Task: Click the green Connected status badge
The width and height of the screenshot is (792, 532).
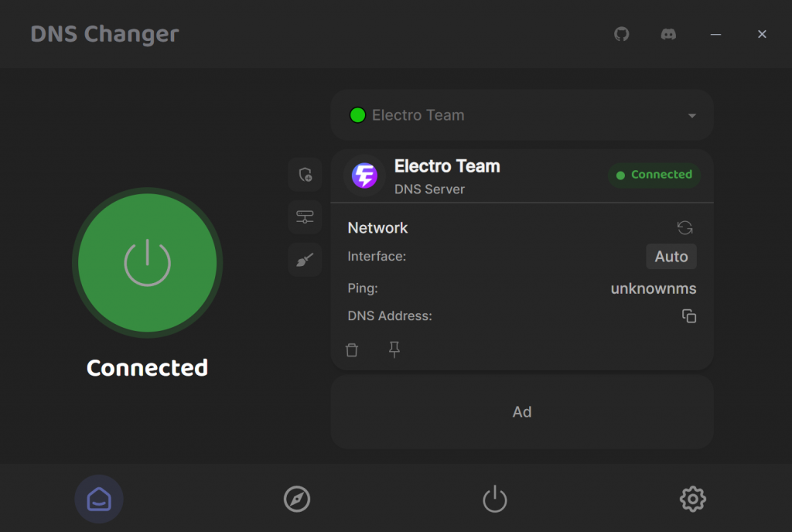Action: [654, 175]
